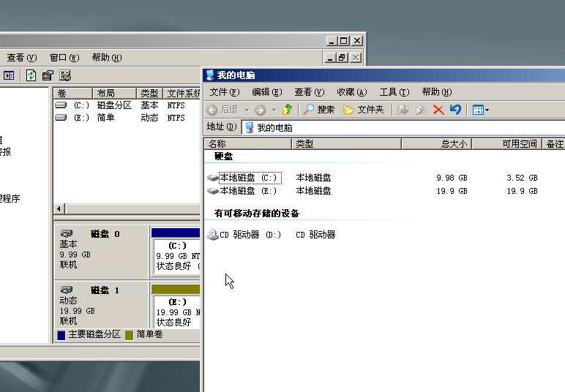Open 窗口(W) menu in Disk Management window
The height and width of the screenshot is (392, 565).
coord(64,58)
